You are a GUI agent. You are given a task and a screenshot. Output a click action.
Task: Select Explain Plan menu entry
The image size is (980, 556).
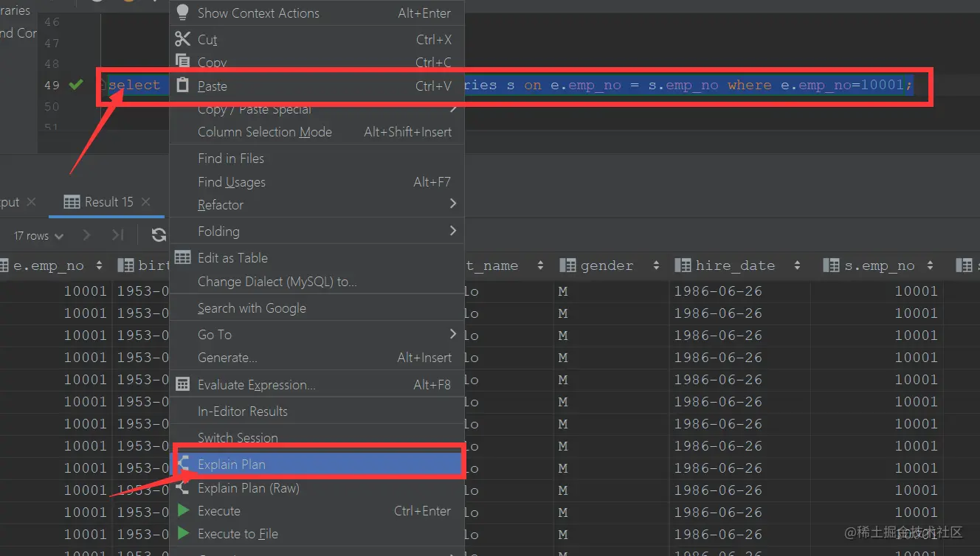tap(317, 464)
